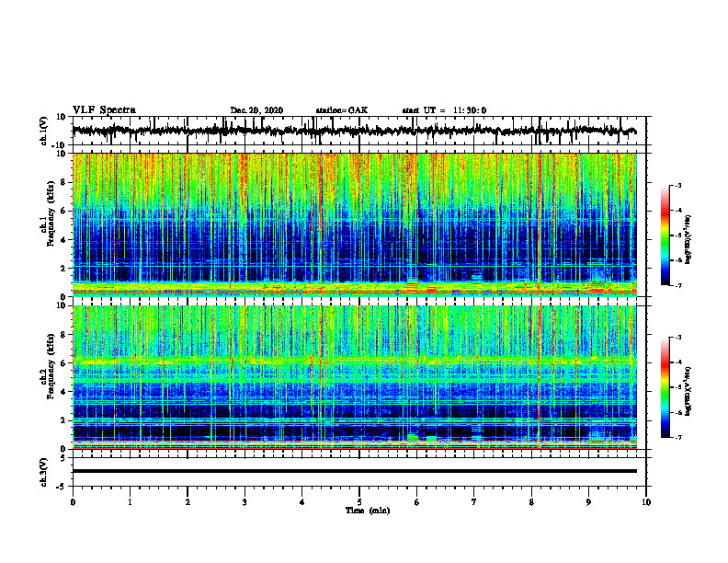Click the lower color scale bar for ch.2
Image resolution: width=728 pixels, height=563 pixels.
pos(665,387)
